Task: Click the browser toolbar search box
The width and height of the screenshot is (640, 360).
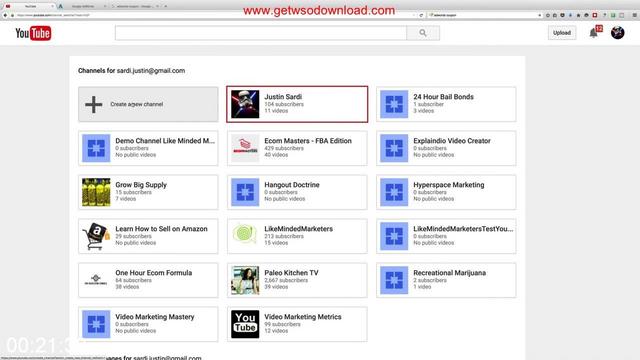Action: (x=485, y=15)
